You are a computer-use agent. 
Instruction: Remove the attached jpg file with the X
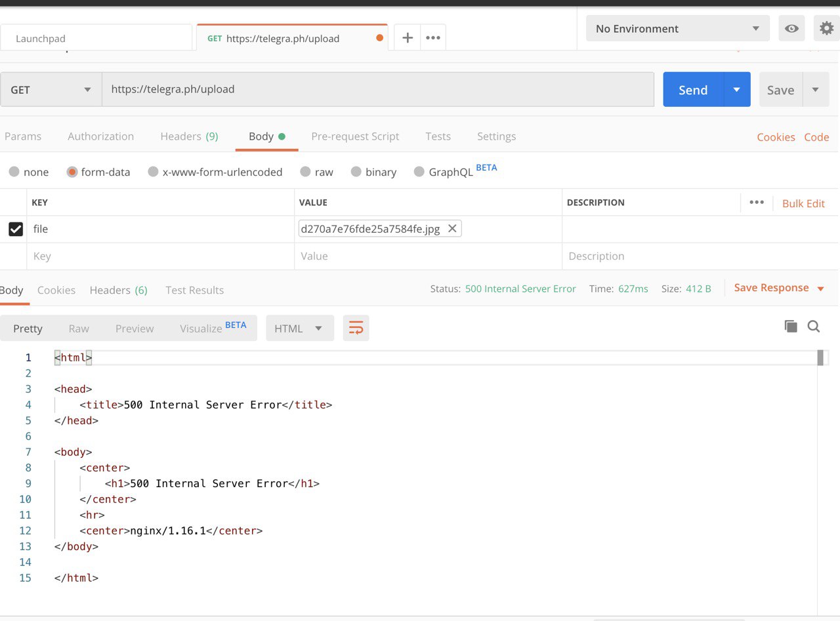452,228
